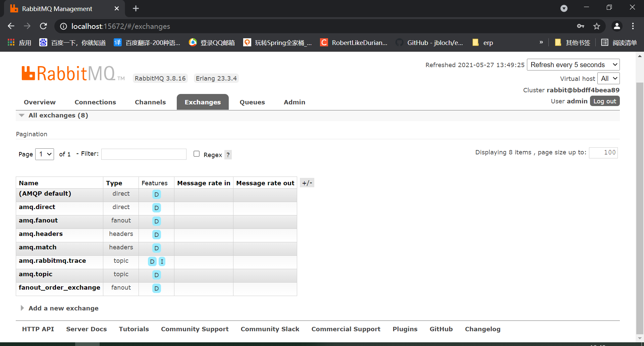
Task: Open the GitHub jbloch bookmark
Action: pos(429,43)
